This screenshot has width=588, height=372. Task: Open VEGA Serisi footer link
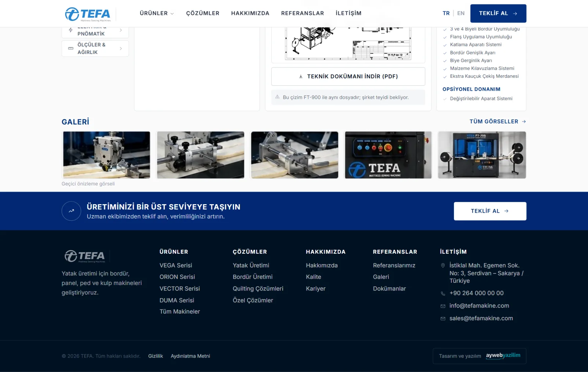coord(176,265)
